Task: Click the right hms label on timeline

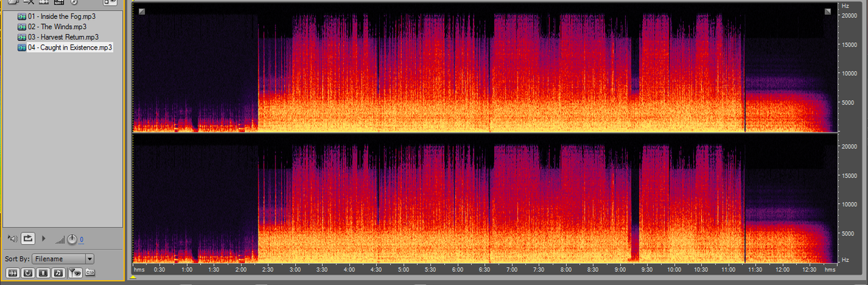Action: point(829,269)
